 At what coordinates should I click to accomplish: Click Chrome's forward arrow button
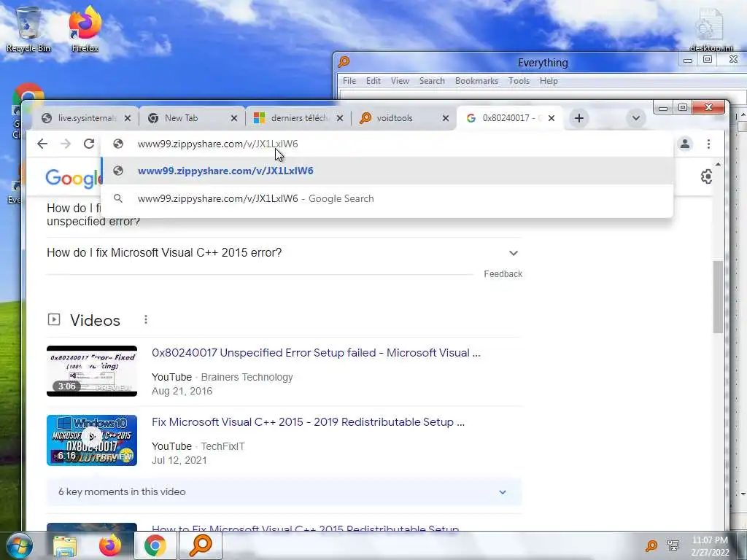(x=65, y=144)
